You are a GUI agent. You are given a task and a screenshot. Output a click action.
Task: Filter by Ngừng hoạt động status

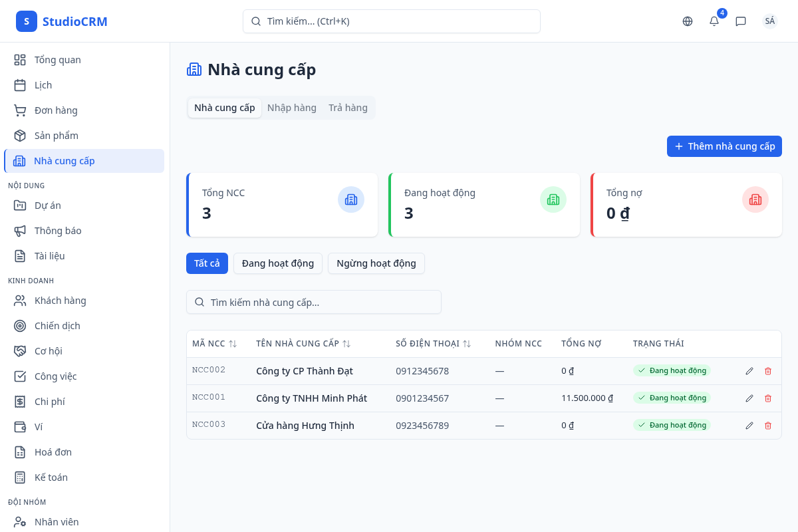376,263
